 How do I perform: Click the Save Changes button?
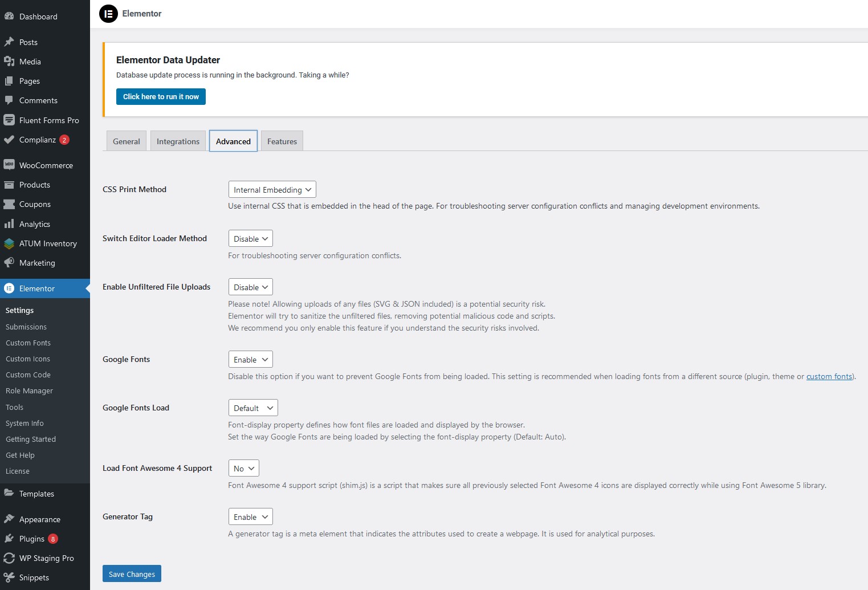pyautogui.click(x=132, y=573)
